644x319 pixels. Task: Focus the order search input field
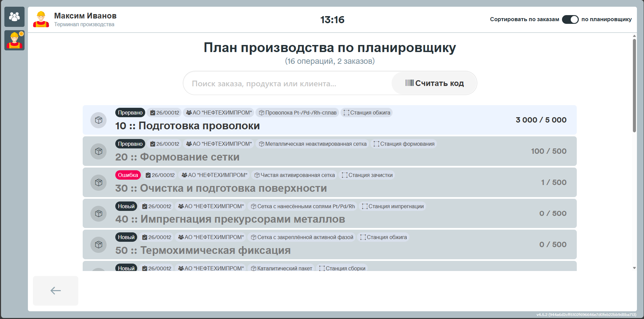288,83
